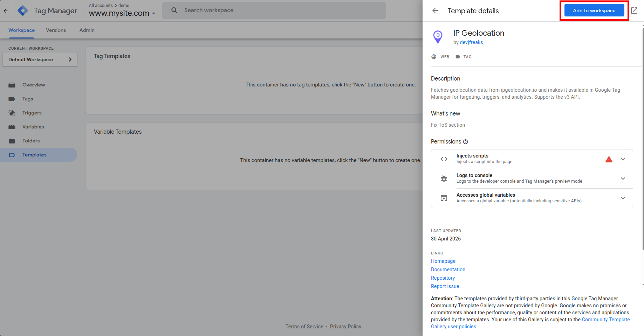The image size is (644, 336).
Task: Click the Overview briefcase icon
Action: pyautogui.click(x=12, y=85)
